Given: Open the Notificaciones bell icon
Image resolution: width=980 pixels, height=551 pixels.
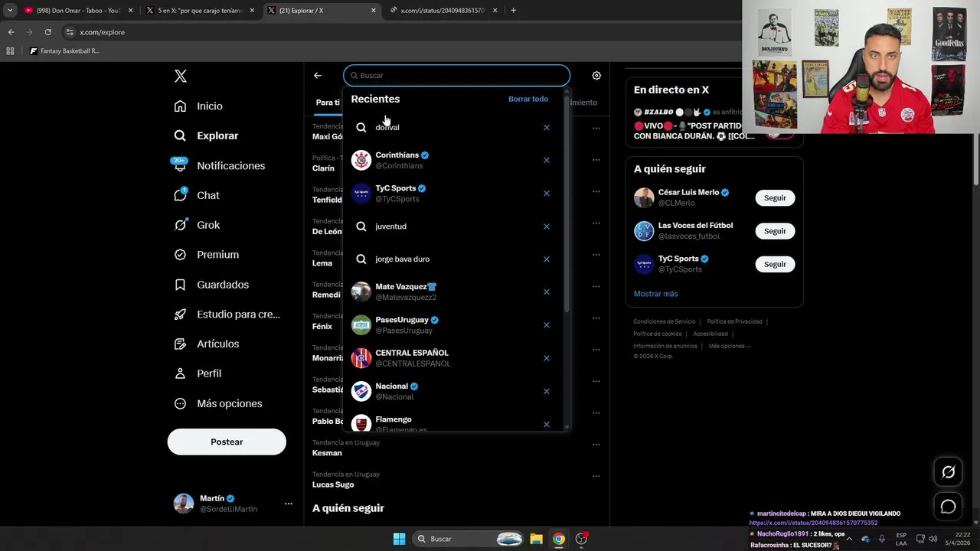Looking at the screenshot, I should [x=180, y=165].
